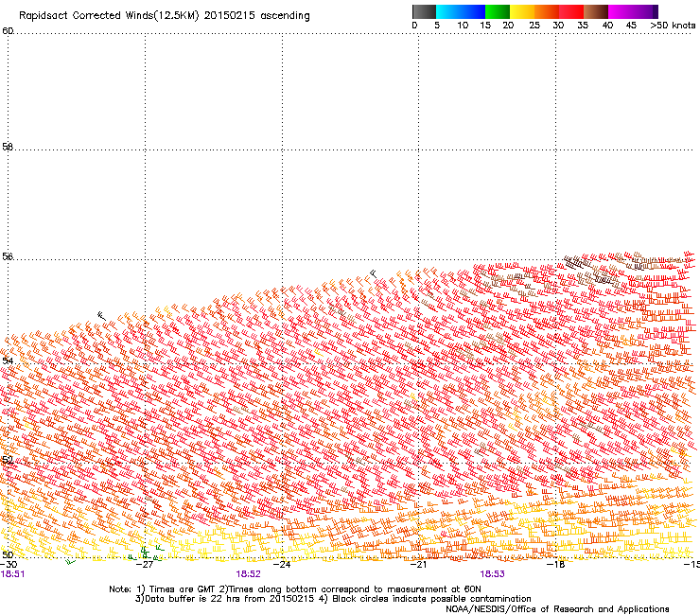Click the latitude axis label 50 at bottom left
The image size is (700, 615).
tap(8, 554)
